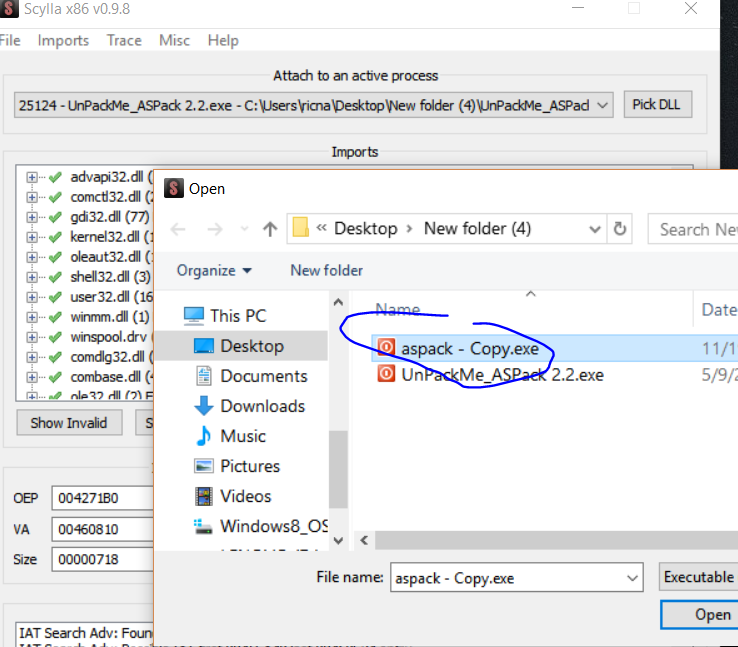Expand the kernel32.dll import node
This screenshot has height=647, width=738.
pyautogui.click(x=32, y=237)
